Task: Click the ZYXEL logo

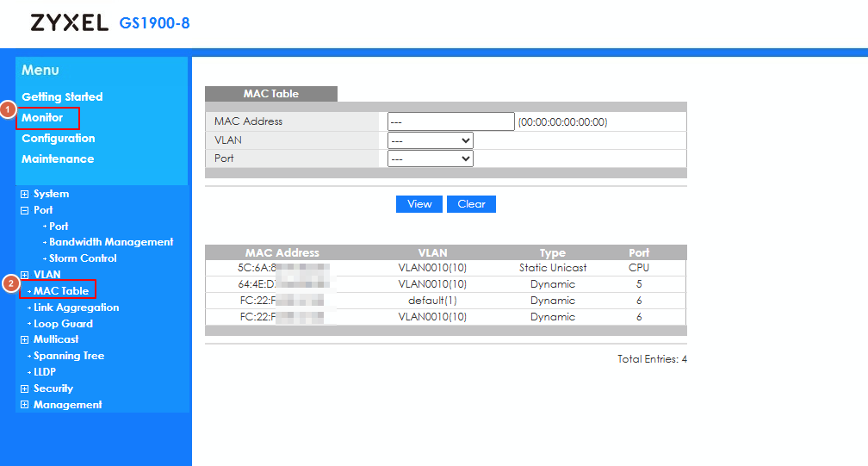Action: (69, 22)
